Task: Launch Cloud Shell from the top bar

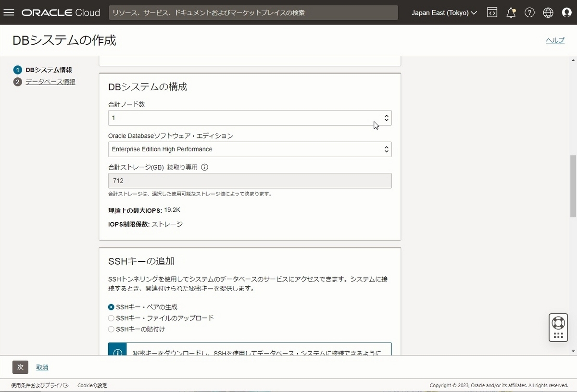Action: click(x=492, y=12)
